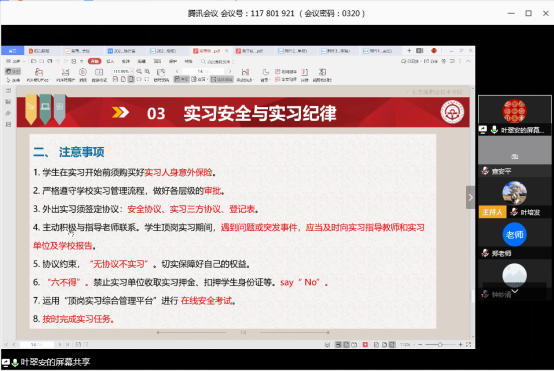Click the page number field in toolbar

pos(203,71)
